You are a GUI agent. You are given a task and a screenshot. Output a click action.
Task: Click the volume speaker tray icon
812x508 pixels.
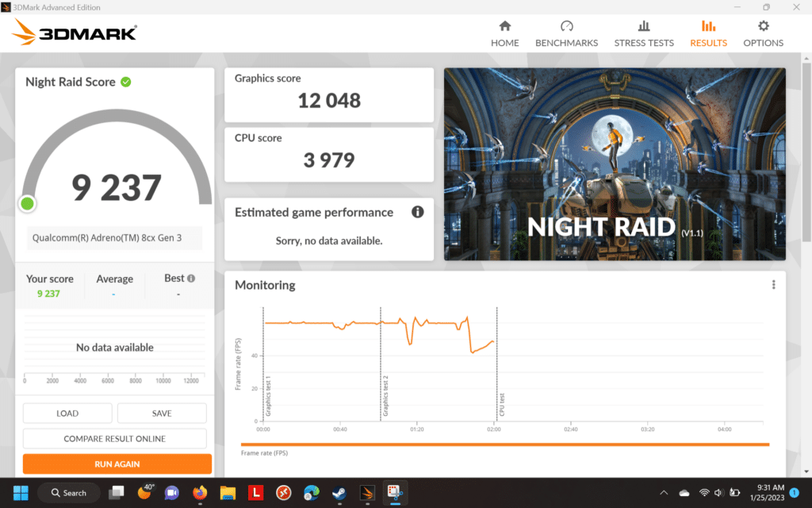point(718,492)
